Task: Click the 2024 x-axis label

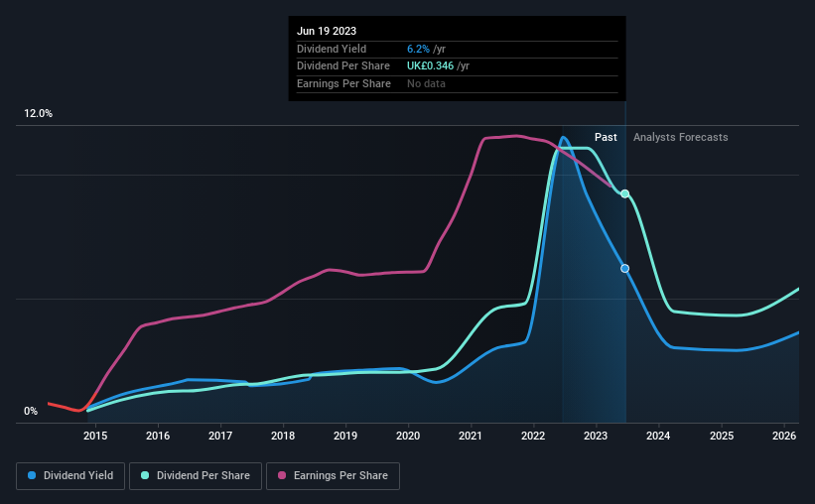Action: click(658, 436)
